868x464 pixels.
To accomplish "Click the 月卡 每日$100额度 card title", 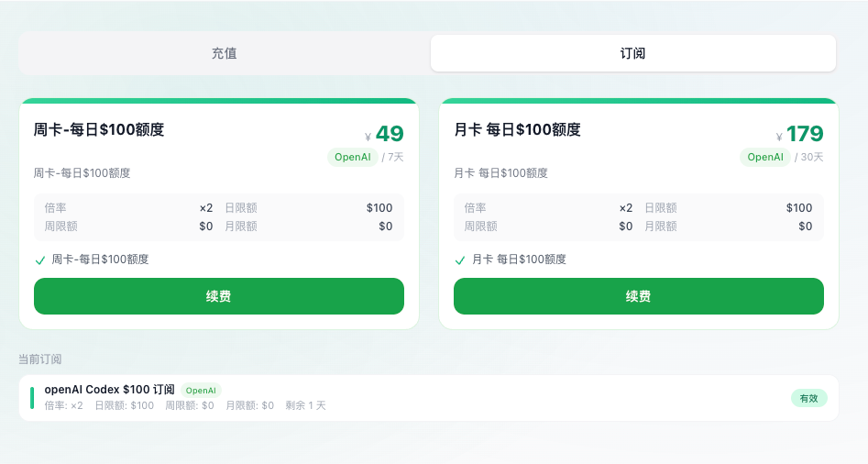I will [517, 129].
